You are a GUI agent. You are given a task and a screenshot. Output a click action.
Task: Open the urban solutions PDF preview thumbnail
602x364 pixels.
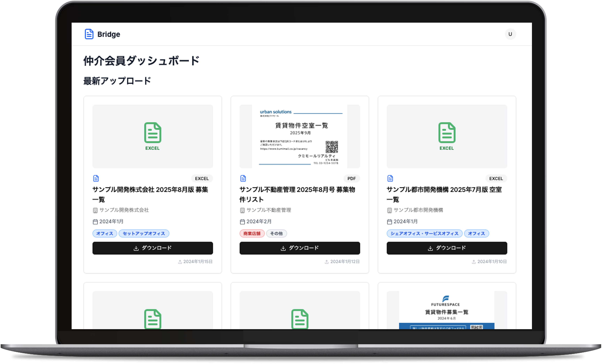[x=300, y=136]
